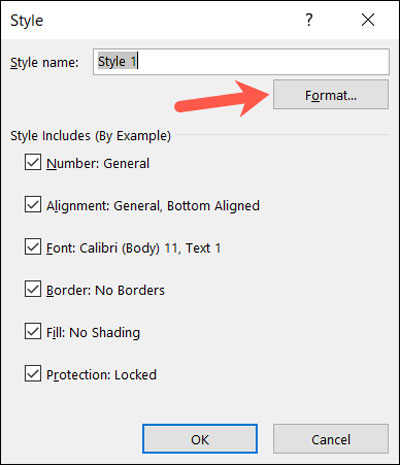
Task: Uncheck the Number: General checkbox
Action: click(33, 162)
